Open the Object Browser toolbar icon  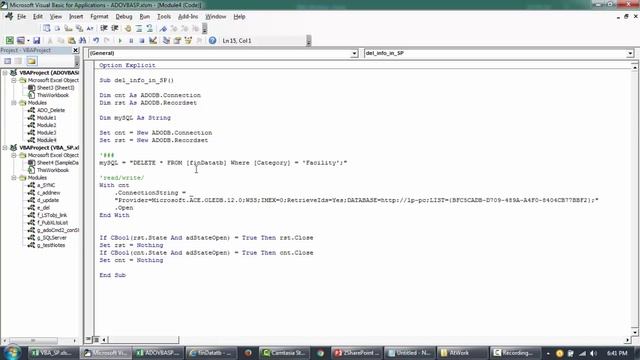click(x=188, y=40)
